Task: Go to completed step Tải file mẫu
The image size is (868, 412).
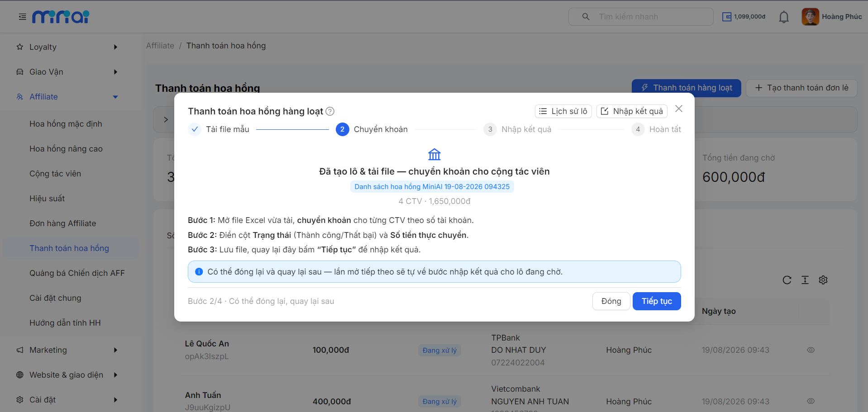Action: pos(219,129)
